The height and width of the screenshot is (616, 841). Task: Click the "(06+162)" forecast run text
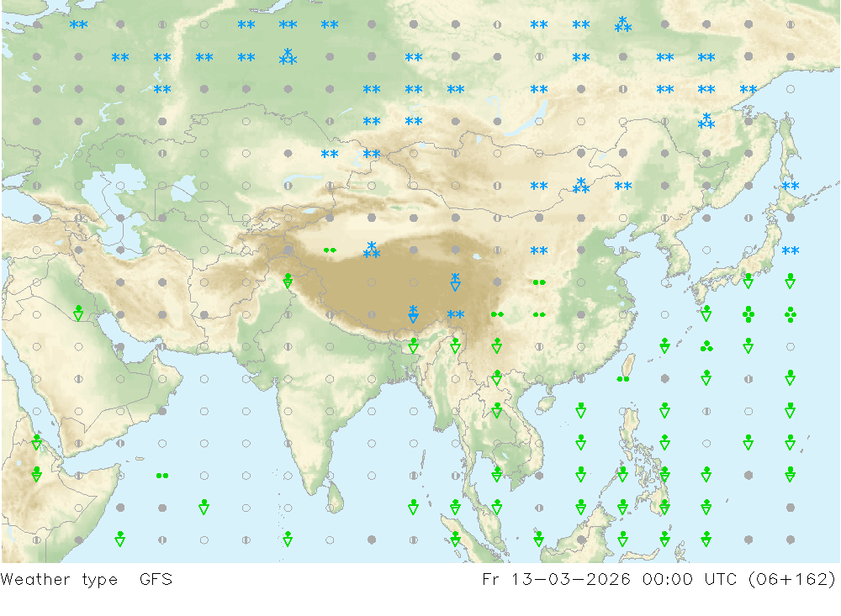click(x=793, y=580)
